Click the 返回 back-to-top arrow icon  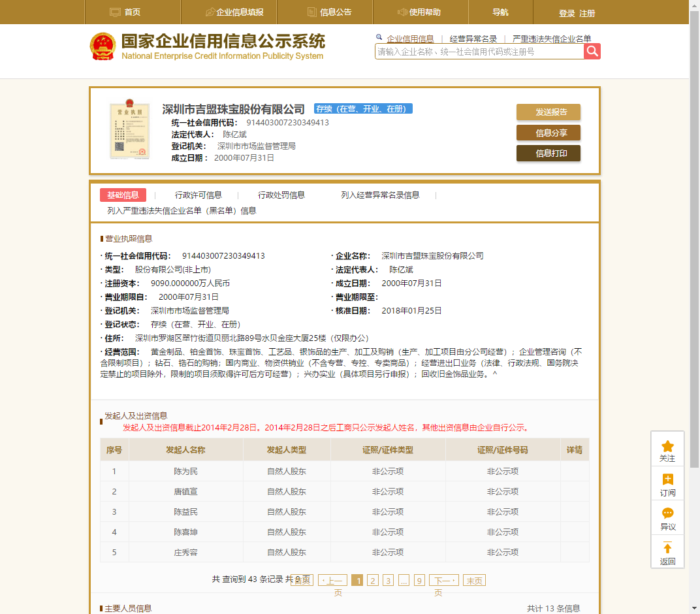coord(667,549)
